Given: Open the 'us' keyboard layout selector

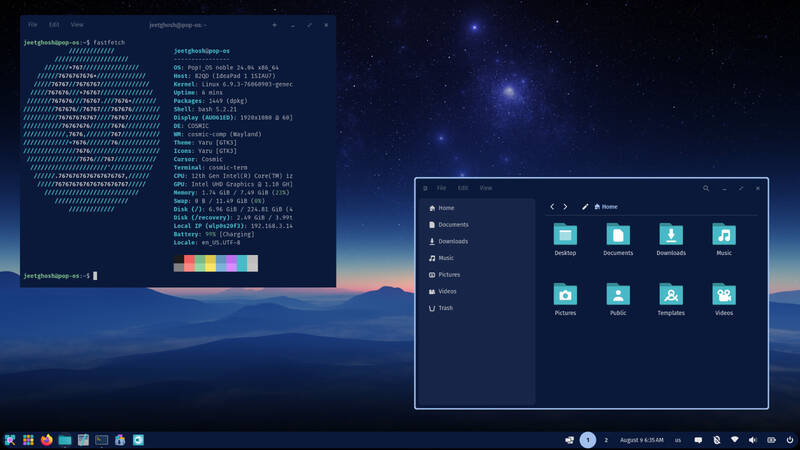Looking at the screenshot, I should 677,440.
